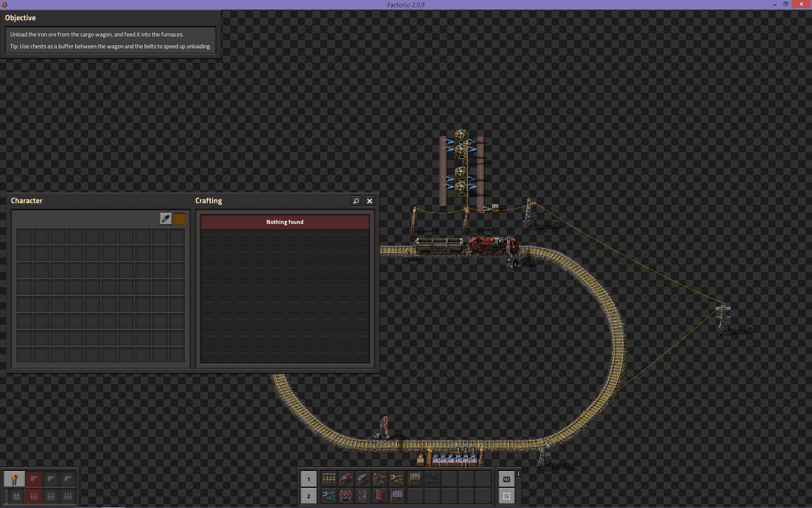Open the selection tool button beside hotbar

pyautogui.click(x=507, y=496)
